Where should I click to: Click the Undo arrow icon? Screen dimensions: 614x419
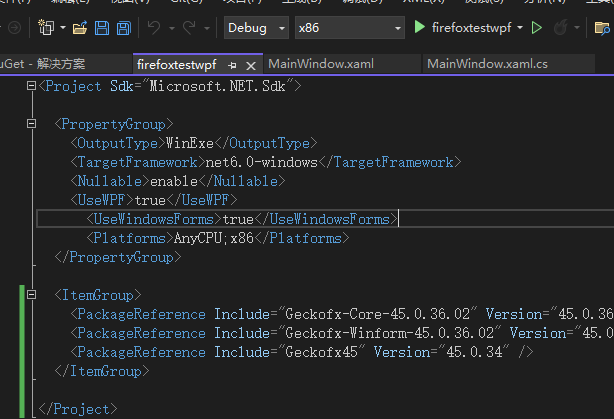coord(154,28)
